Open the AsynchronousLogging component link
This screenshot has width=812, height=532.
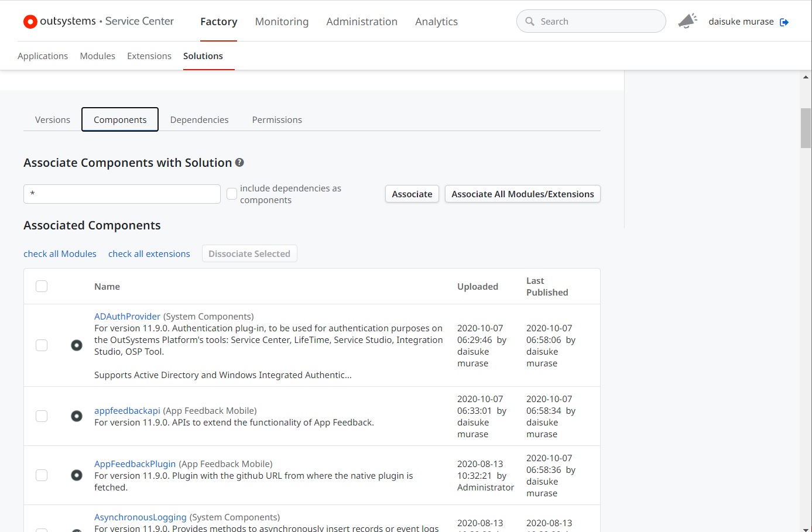(x=141, y=517)
